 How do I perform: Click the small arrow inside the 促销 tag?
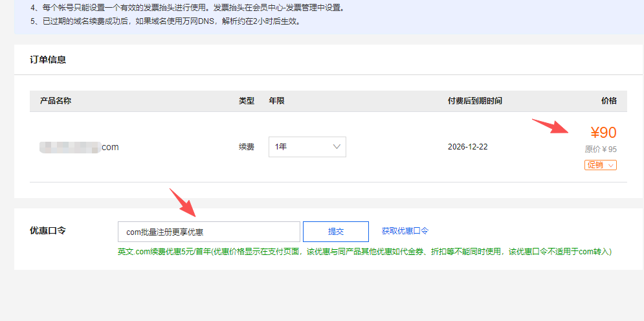pyautogui.click(x=611, y=165)
